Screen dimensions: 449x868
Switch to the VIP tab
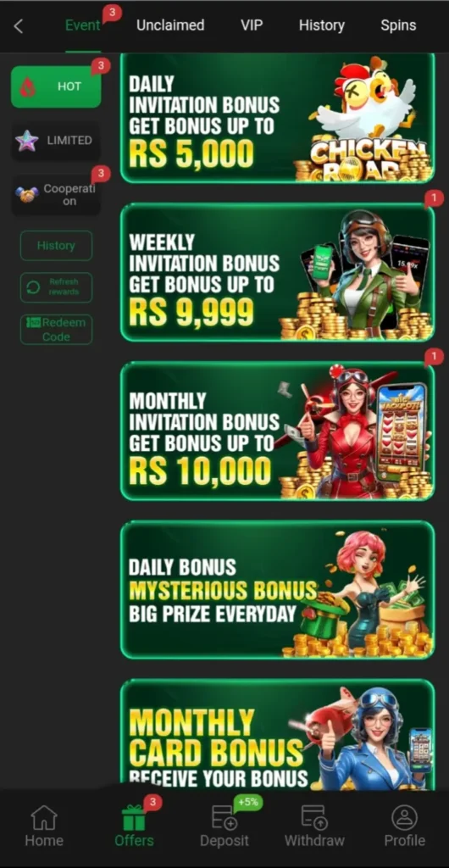pyautogui.click(x=252, y=25)
